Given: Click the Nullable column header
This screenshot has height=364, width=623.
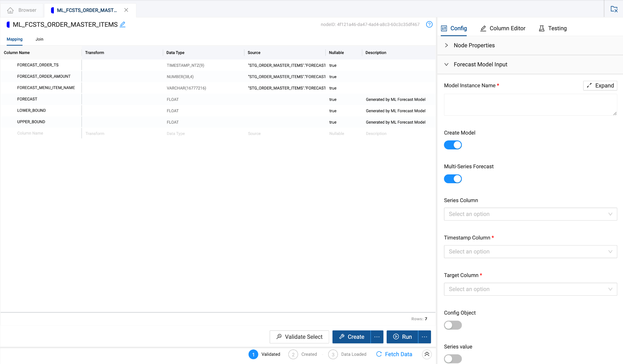Looking at the screenshot, I should (x=336, y=53).
